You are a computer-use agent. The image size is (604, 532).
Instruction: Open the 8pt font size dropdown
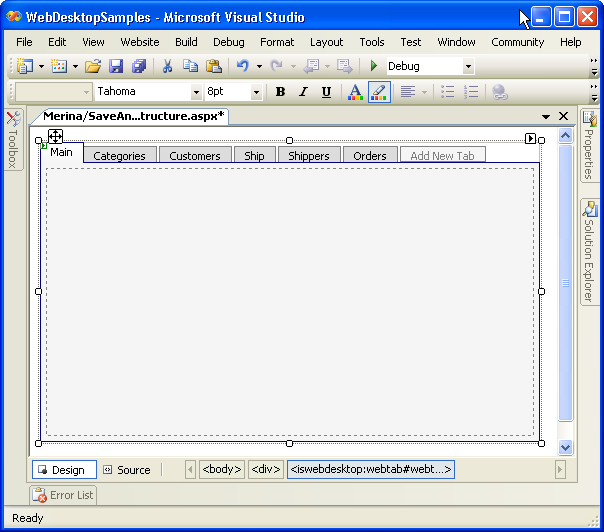[x=256, y=92]
